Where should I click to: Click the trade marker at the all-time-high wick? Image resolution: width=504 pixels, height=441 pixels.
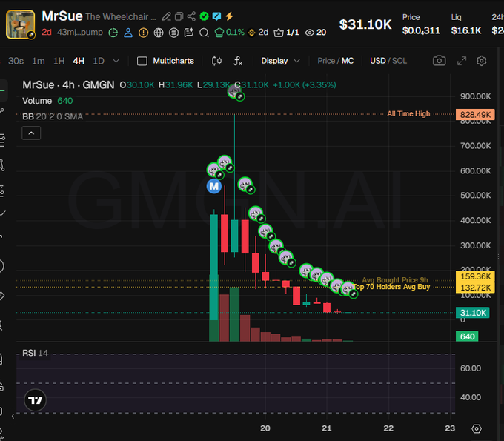pos(235,93)
